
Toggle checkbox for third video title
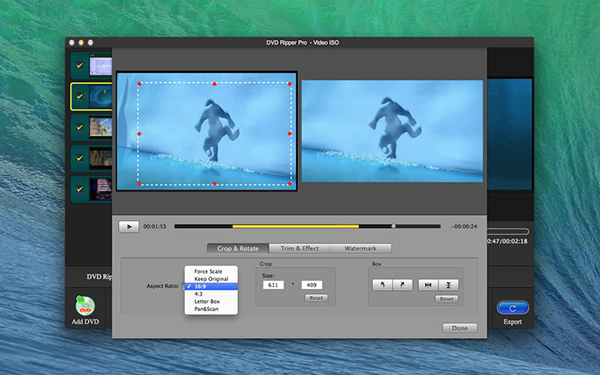tap(80, 127)
